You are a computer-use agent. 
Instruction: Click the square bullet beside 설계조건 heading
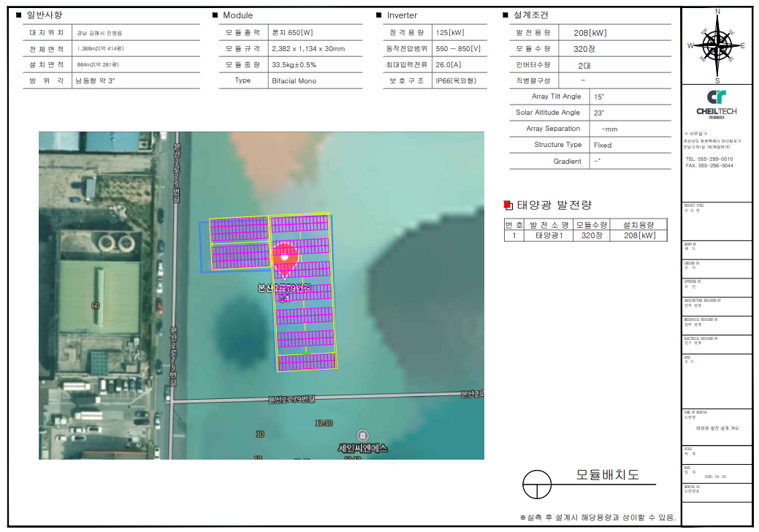506,15
